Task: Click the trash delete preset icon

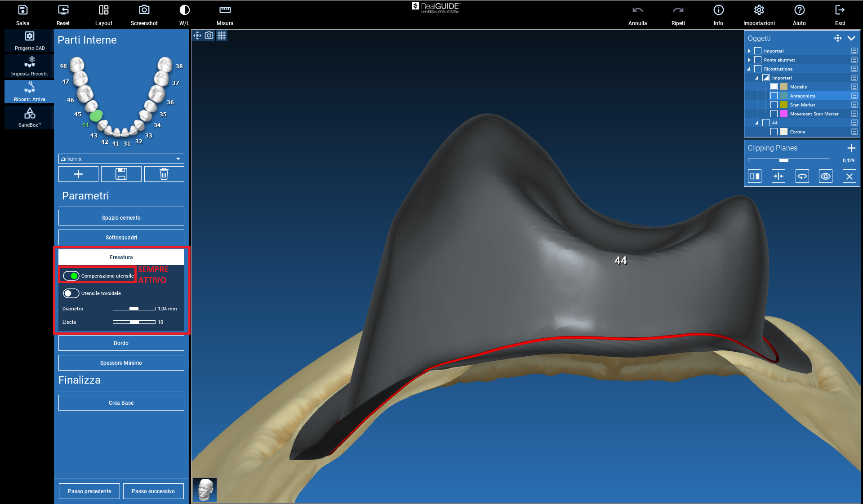Action: coord(164,174)
